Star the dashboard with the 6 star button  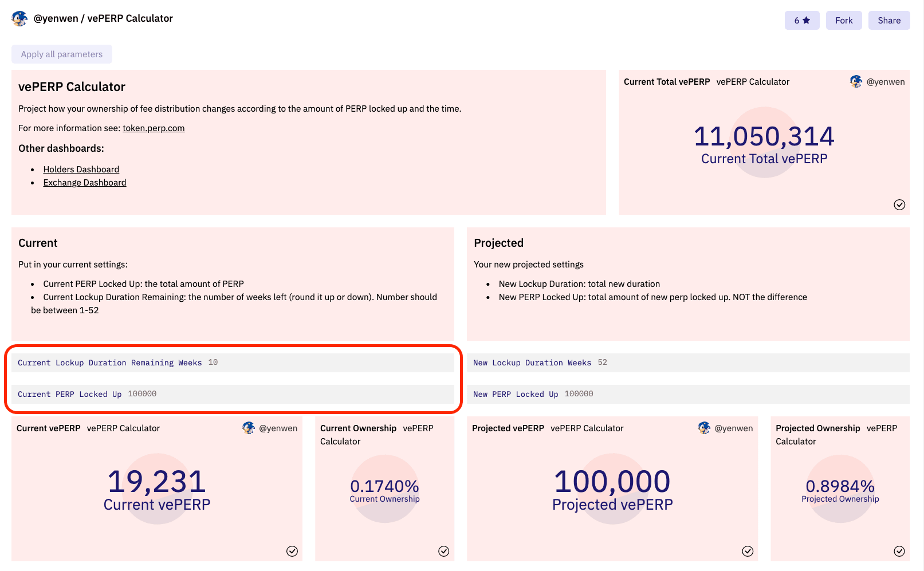point(802,21)
